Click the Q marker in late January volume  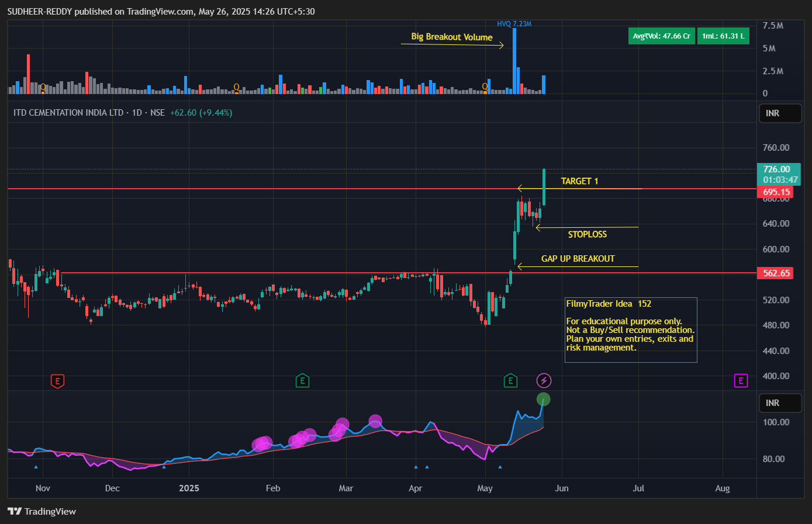pyautogui.click(x=236, y=88)
